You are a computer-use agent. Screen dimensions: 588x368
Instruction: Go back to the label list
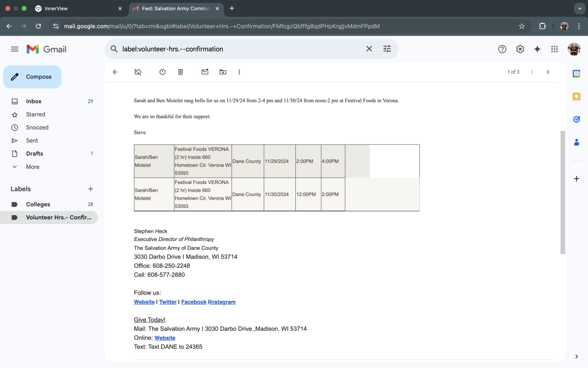(x=115, y=72)
